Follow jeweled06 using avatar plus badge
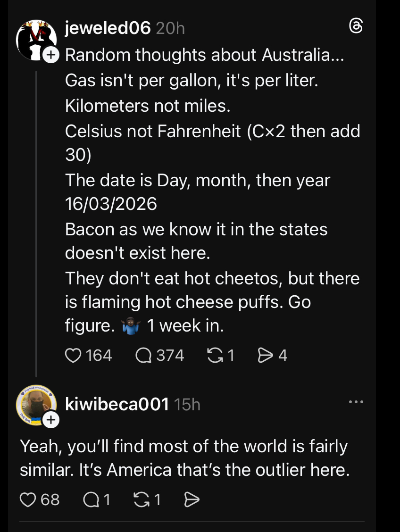This screenshot has height=532, width=400. coord(51,55)
